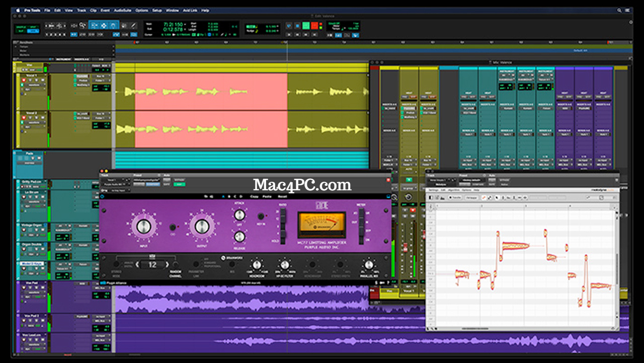Viewport: 644px width, 363px height.
Task: Select the Pencil tool in toolbar
Action: pyautogui.click(x=133, y=25)
